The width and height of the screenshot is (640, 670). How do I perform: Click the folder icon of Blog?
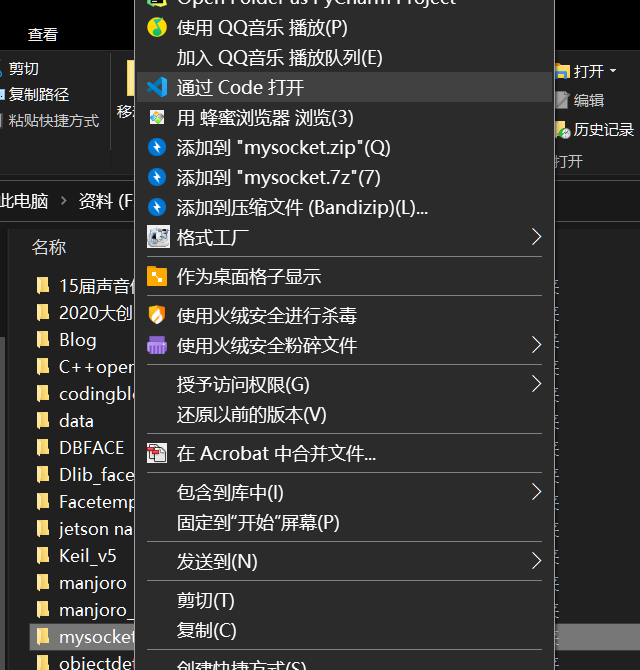click(x=43, y=340)
